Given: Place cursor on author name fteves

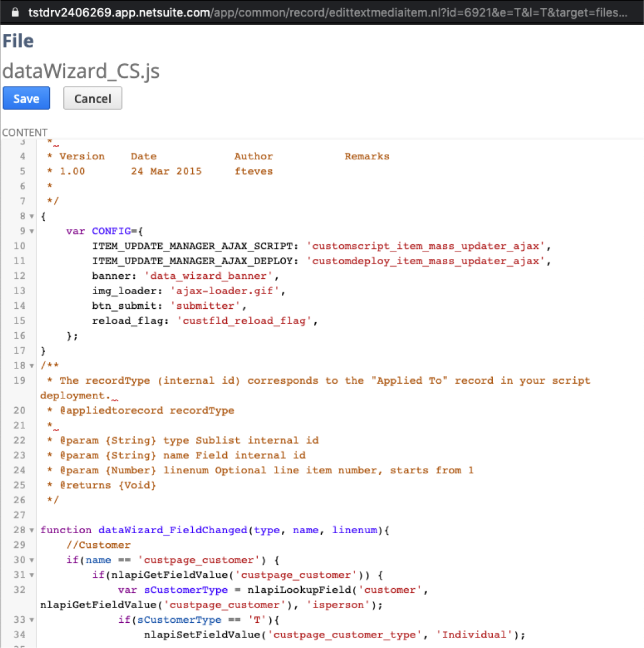Looking at the screenshot, I should (x=253, y=172).
